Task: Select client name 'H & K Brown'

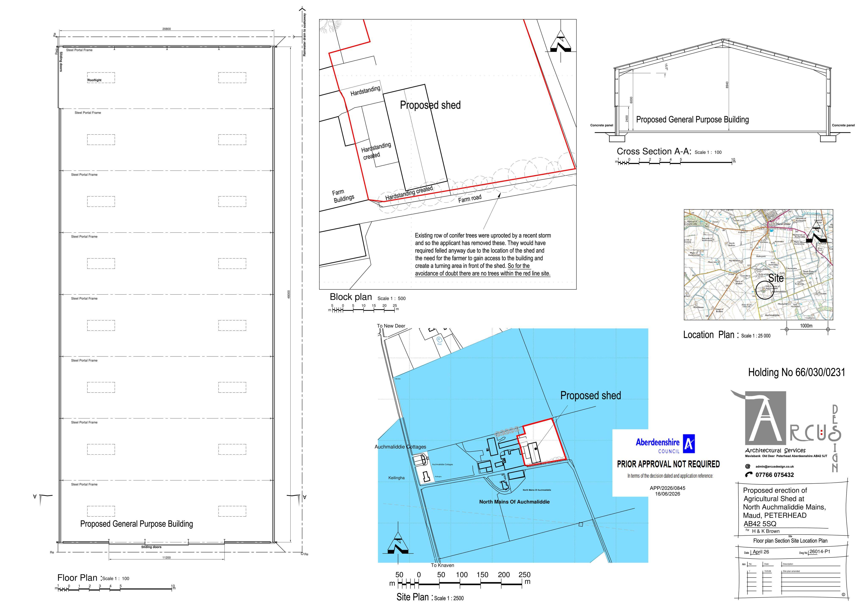Action: (x=766, y=531)
